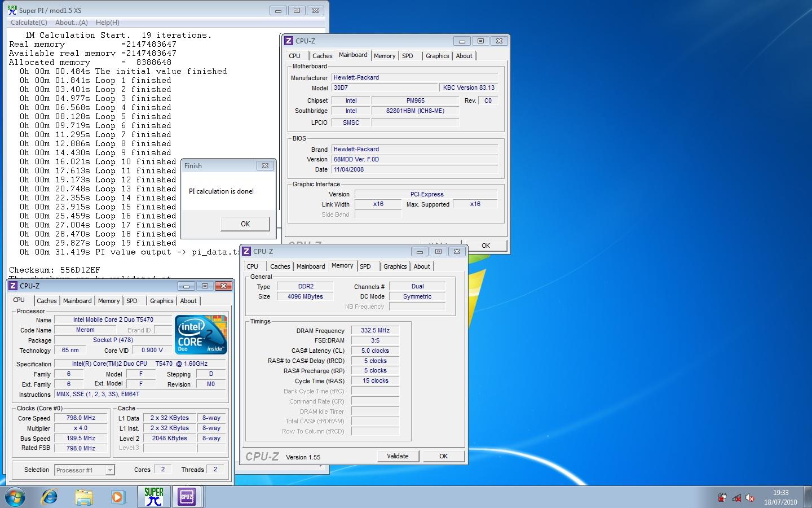Click the Bus Speed value 199.5 MHz

(x=81, y=438)
